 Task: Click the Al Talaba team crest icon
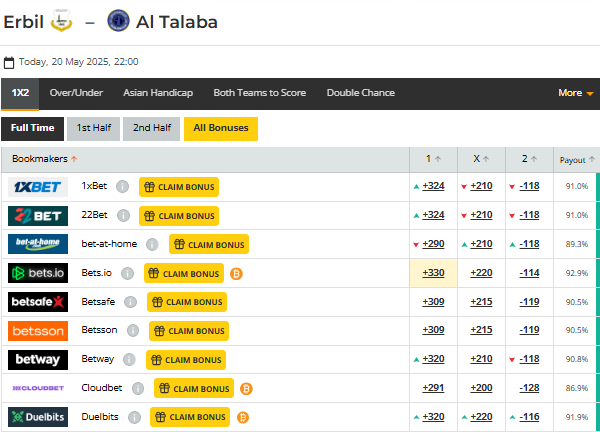[x=118, y=21]
